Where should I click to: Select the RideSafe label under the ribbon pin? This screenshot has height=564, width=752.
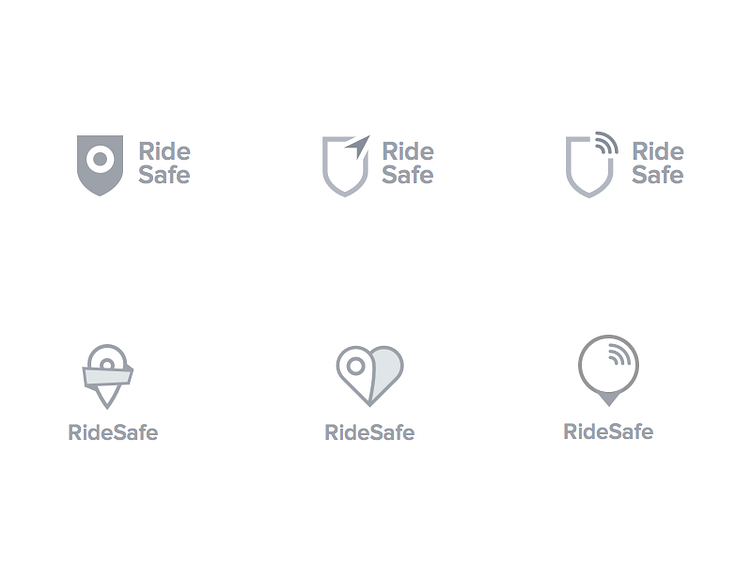tap(113, 433)
